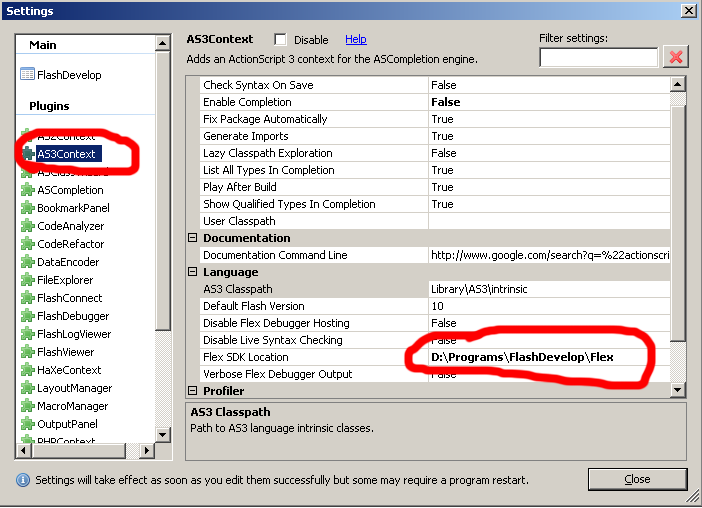Click puzzle icon next to OutputPanel
This screenshot has width=702, height=508.
coord(28,423)
